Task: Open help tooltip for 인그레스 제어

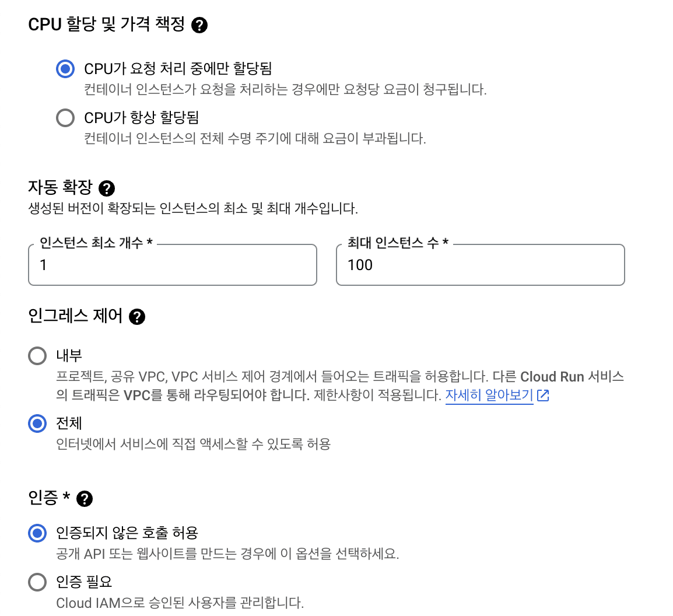Action: pyautogui.click(x=137, y=317)
